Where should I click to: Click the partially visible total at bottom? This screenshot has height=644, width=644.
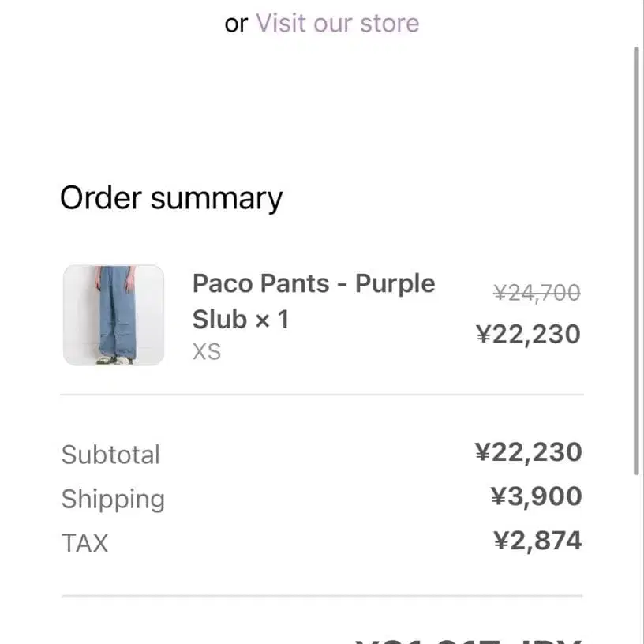coord(468,638)
